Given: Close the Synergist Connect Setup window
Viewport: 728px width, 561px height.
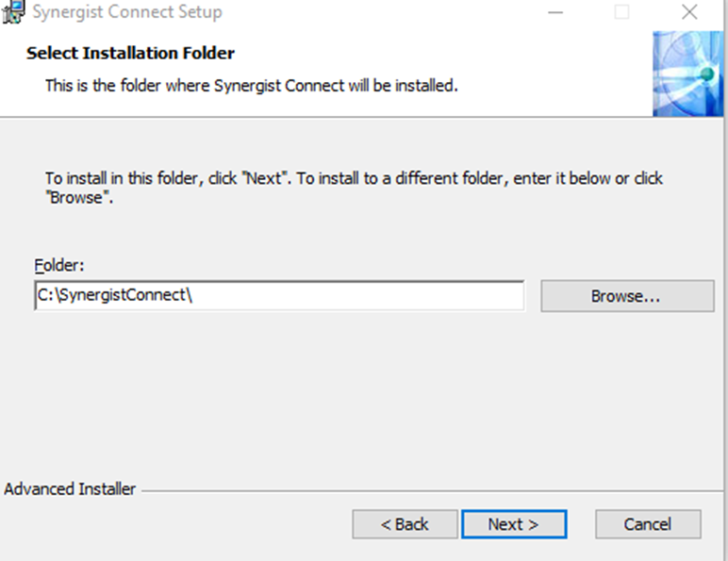Looking at the screenshot, I should tap(689, 12).
